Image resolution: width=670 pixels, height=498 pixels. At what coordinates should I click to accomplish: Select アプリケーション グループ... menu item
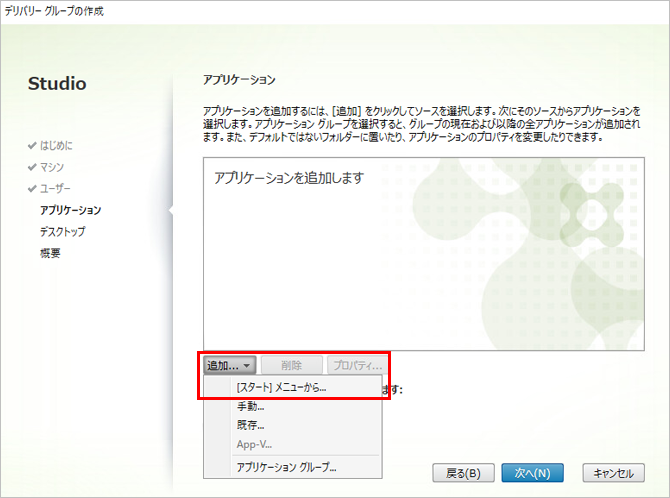coord(286,467)
